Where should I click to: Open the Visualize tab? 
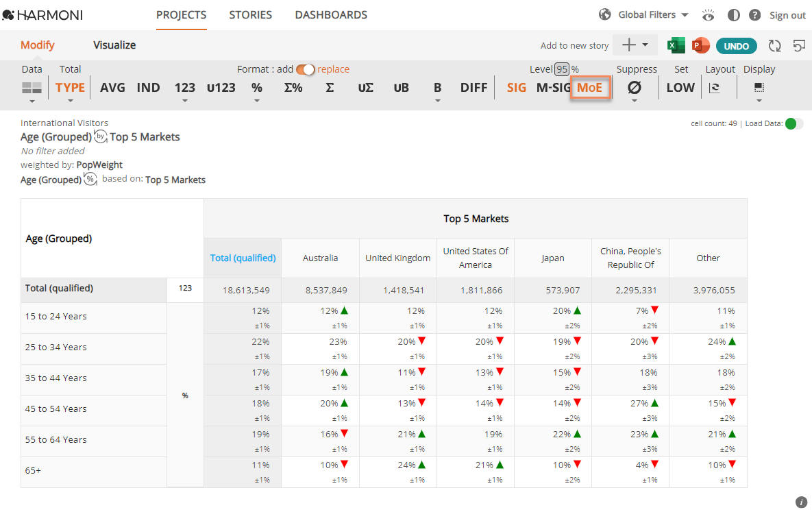114,45
